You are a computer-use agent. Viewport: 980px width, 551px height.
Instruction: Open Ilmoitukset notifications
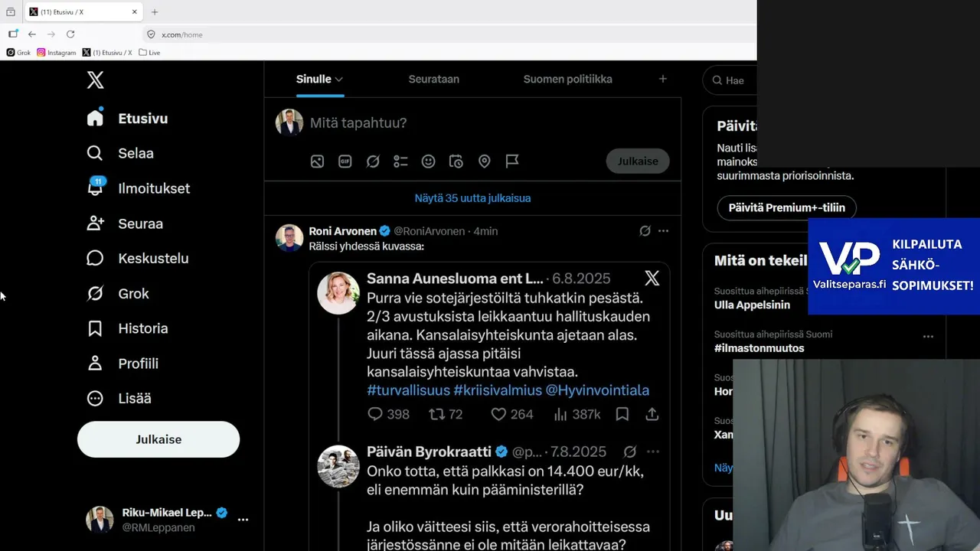point(139,188)
